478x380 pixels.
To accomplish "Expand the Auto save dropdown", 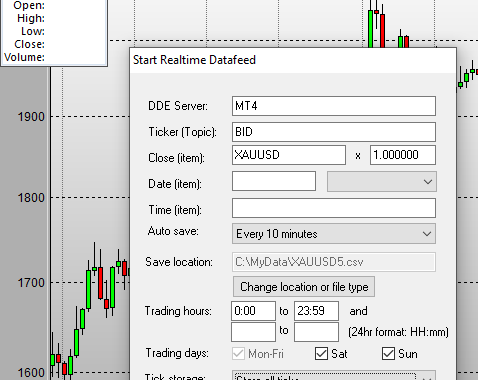I will pyautogui.click(x=334, y=234).
